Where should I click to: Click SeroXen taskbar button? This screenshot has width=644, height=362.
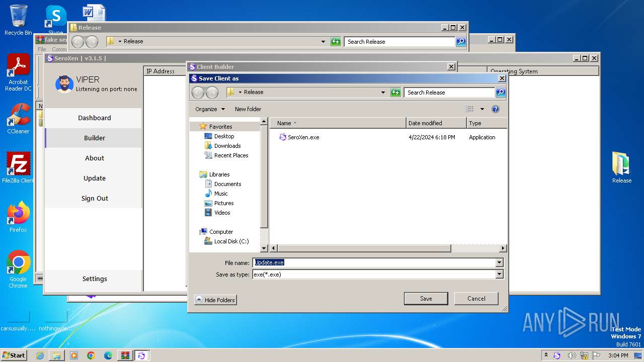(x=141, y=355)
